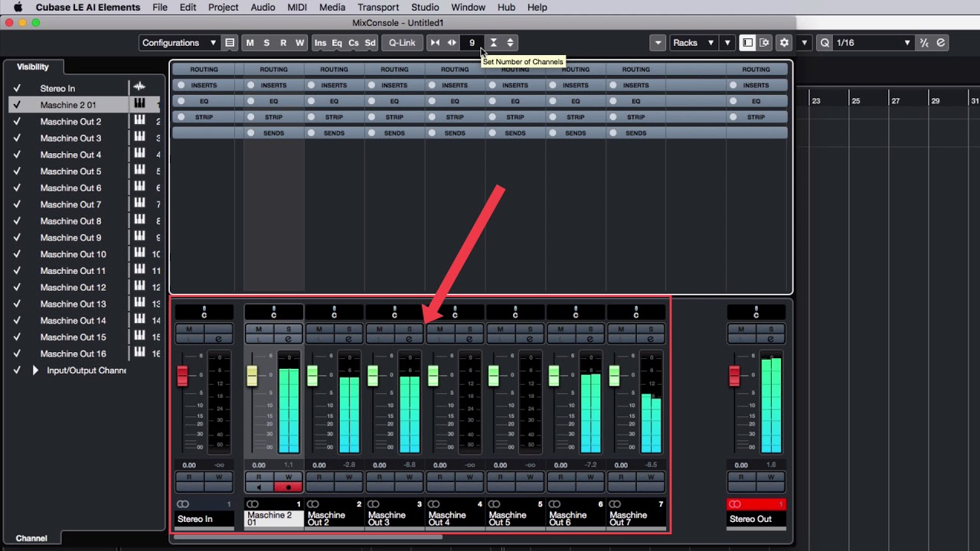Image resolution: width=980 pixels, height=551 pixels.
Task: Open the MIDI menu
Action: tap(297, 7)
